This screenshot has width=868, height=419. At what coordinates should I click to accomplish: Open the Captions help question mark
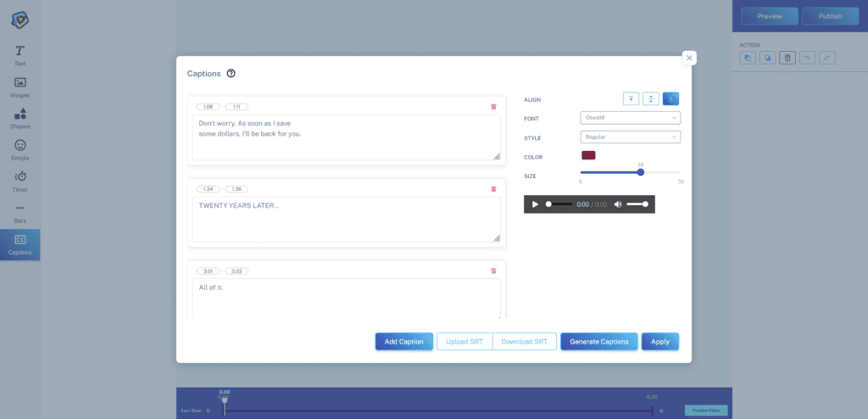pos(231,74)
